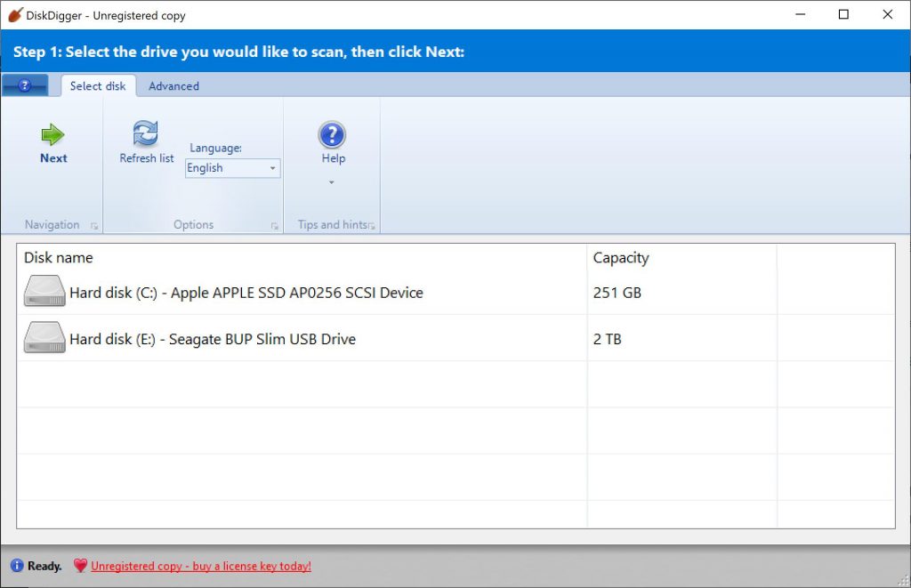Expand the arrow below the Help button
Viewport: 911px width, 588px height.
tap(332, 182)
